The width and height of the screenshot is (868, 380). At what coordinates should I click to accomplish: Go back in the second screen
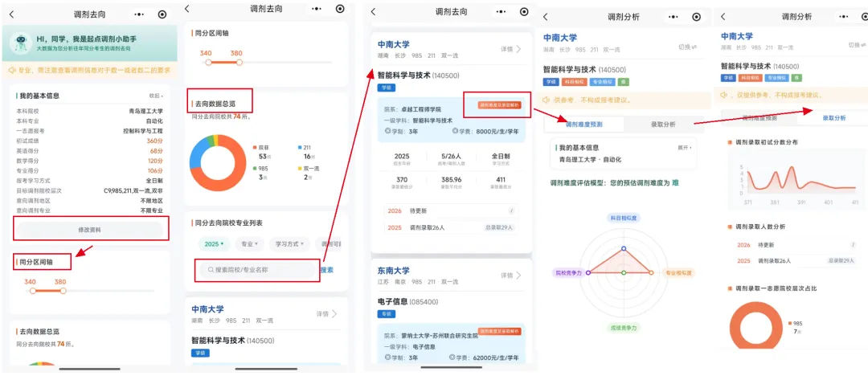point(186,9)
